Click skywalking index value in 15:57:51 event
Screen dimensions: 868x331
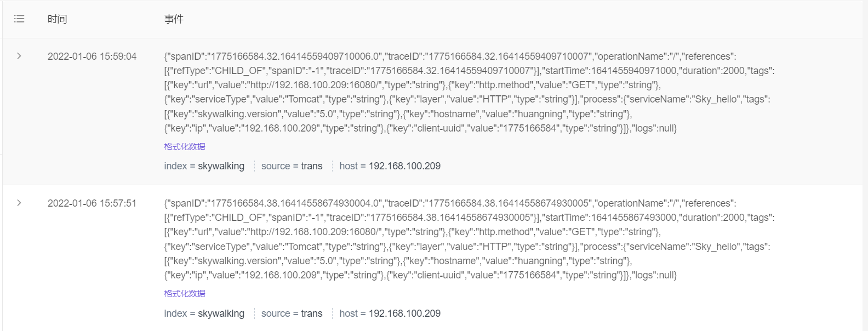pyautogui.click(x=221, y=313)
